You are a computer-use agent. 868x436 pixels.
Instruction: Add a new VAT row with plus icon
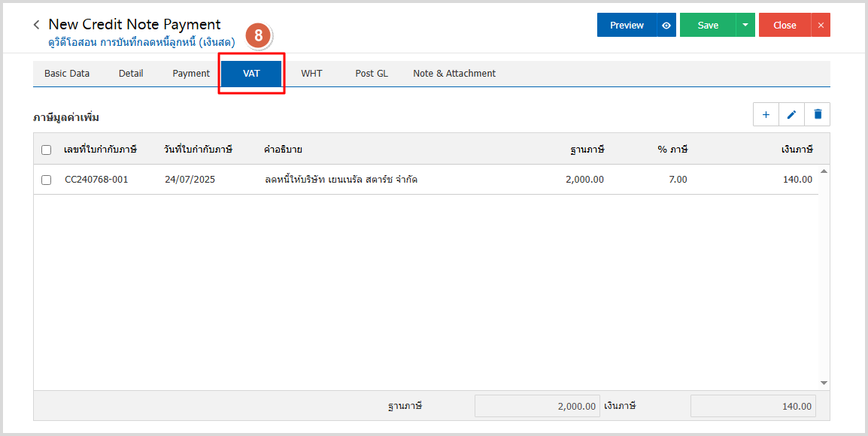click(x=766, y=114)
